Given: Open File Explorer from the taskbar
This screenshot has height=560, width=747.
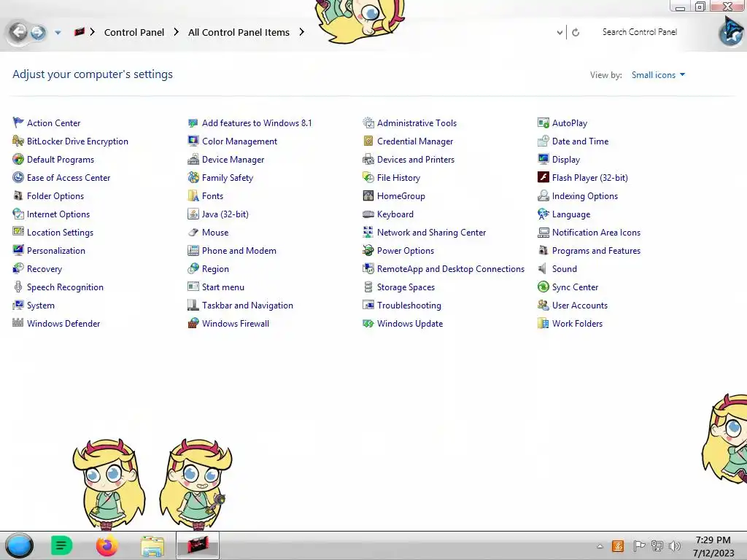Looking at the screenshot, I should point(152,545).
